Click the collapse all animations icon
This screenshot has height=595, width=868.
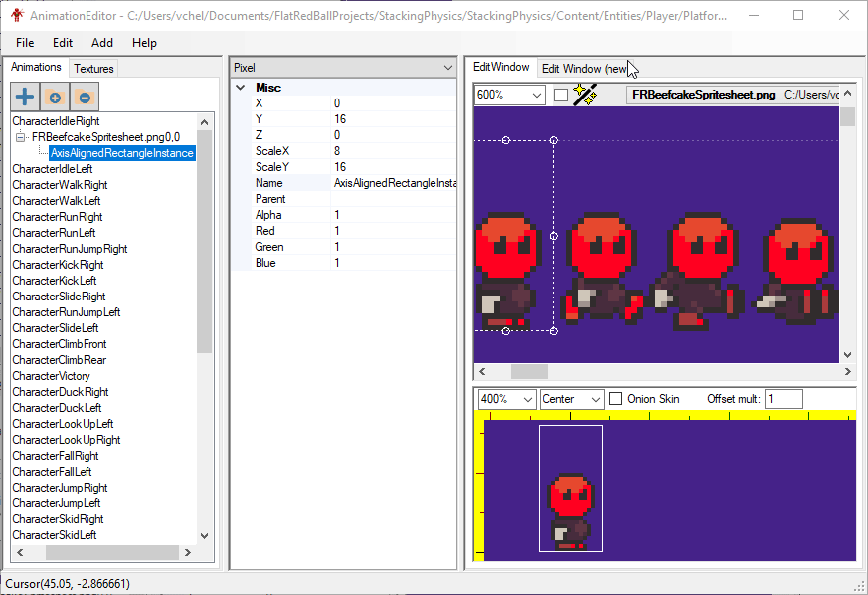pyautogui.click(x=85, y=97)
